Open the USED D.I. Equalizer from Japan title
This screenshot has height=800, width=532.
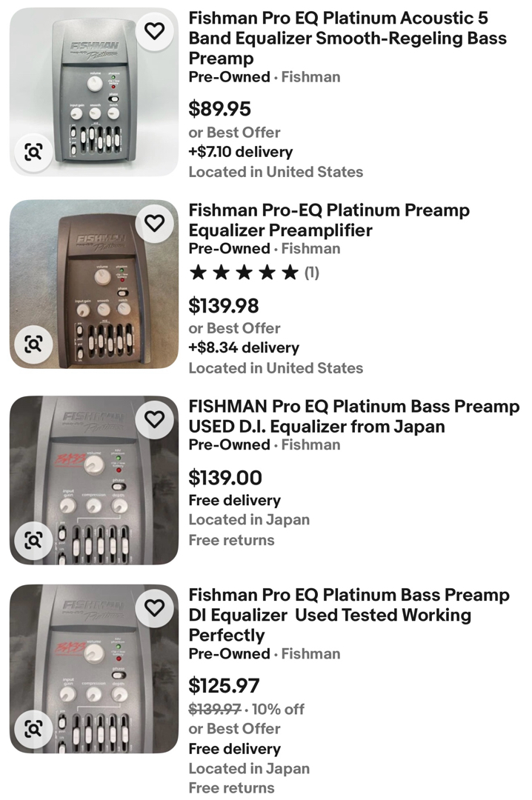click(353, 416)
